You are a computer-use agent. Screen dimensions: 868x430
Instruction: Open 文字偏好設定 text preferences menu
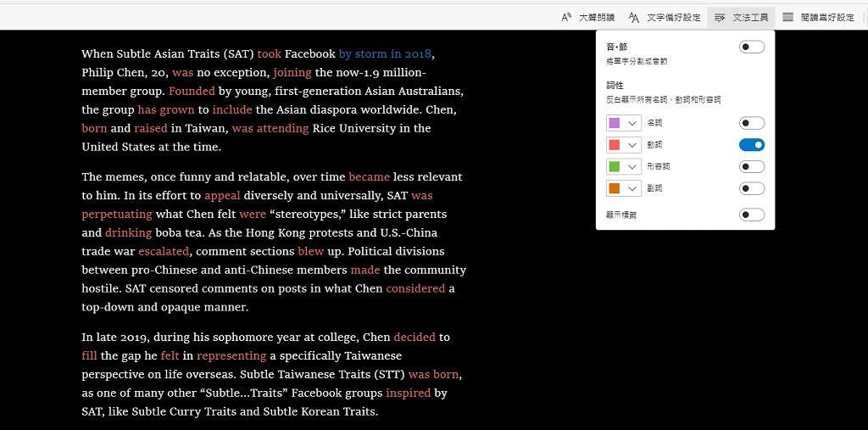[x=674, y=18]
